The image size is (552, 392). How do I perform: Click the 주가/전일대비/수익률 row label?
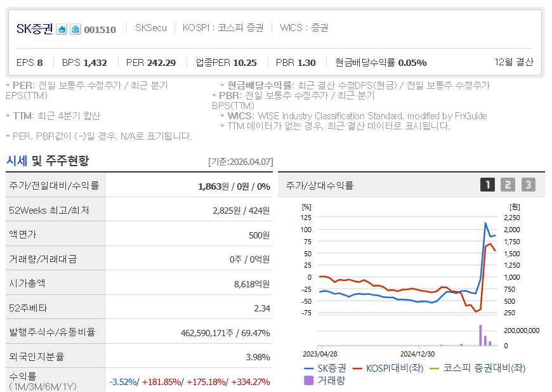tap(54, 185)
